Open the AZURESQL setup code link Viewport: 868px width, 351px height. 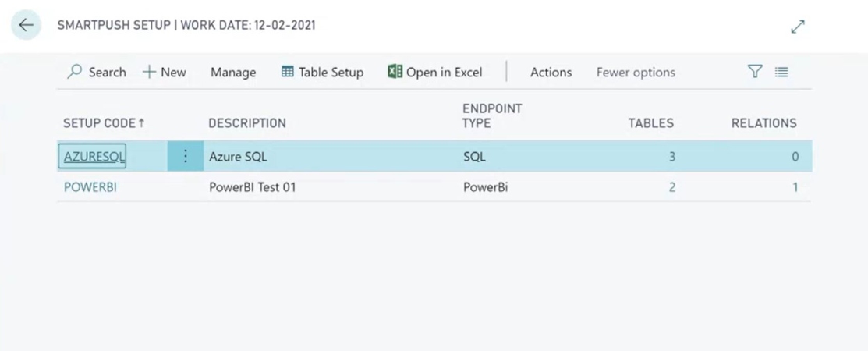tap(94, 157)
